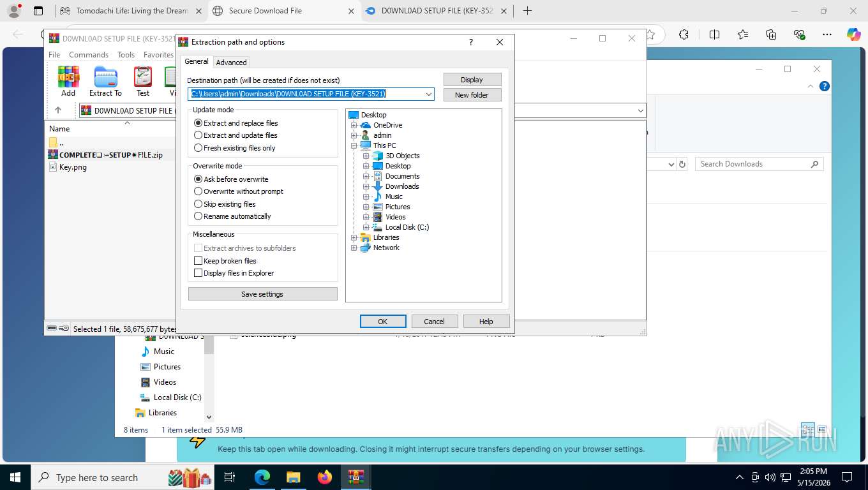This screenshot has height=490, width=868.
Task: Open the browser Extensions icon
Action: [684, 34]
